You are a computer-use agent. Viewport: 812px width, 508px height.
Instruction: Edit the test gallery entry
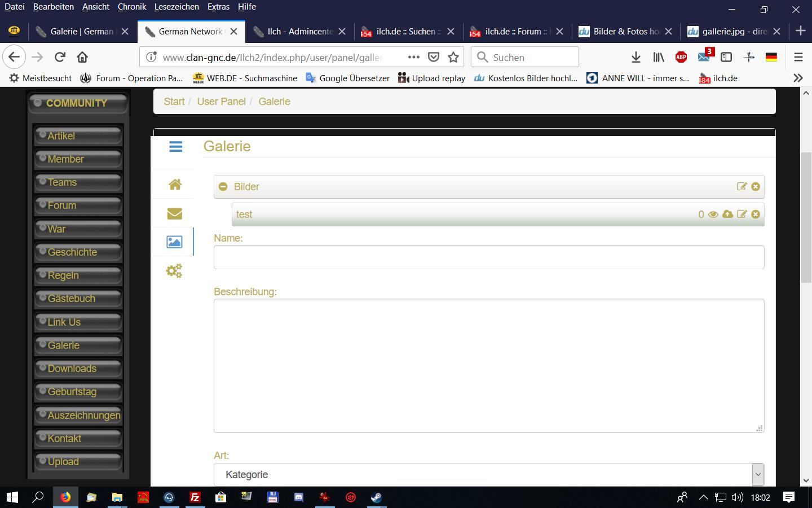tap(742, 214)
